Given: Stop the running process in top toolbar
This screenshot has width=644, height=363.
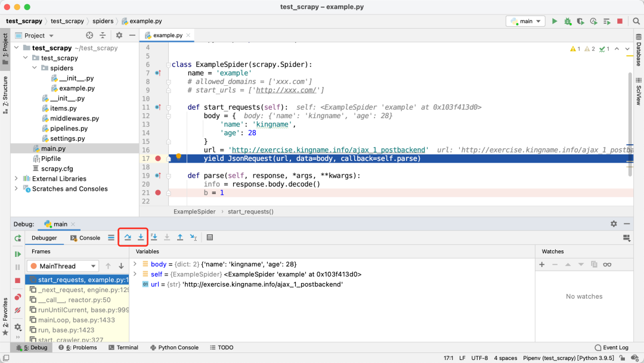Looking at the screenshot, I should pos(620,21).
